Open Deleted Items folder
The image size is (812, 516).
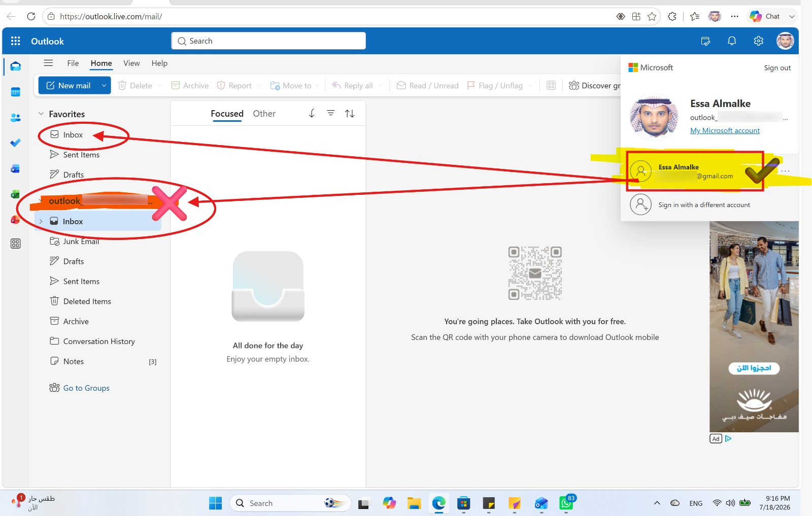coord(87,301)
